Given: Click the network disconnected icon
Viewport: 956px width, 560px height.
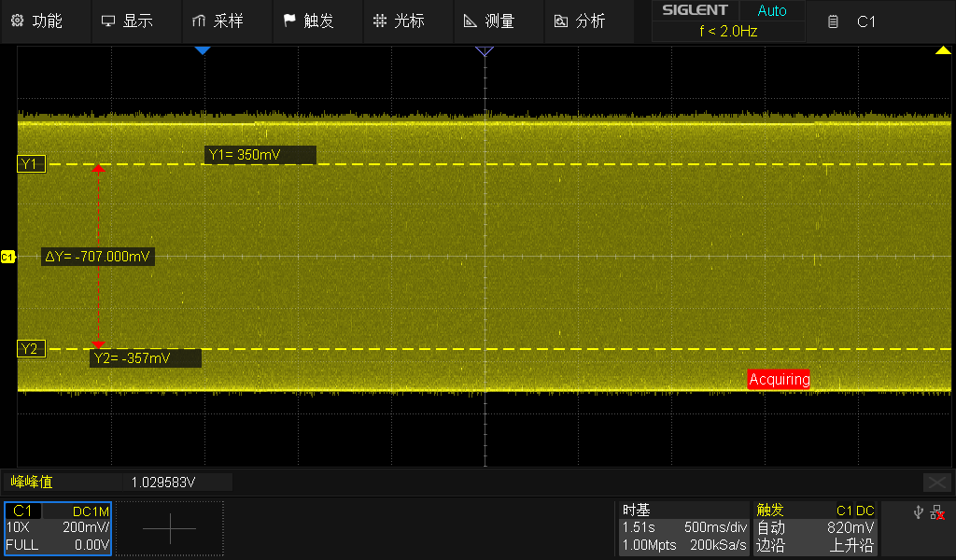Looking at the screenshot, I should pos(937,512).
